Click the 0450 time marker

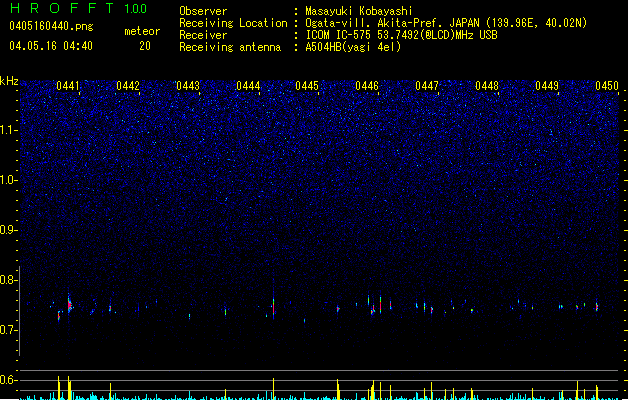point(607,86)
